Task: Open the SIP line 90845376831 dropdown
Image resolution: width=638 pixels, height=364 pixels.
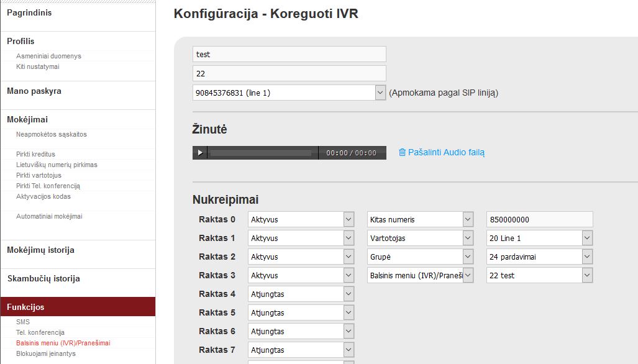Action: coord(289,93)
